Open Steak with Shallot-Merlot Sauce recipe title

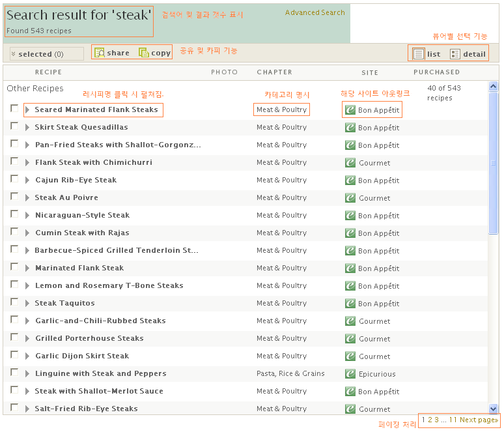(x=99, y=391)
